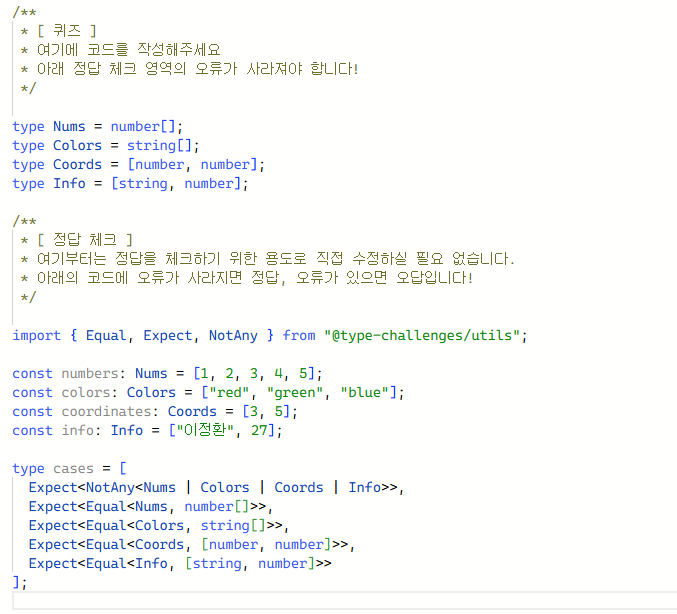Click the "Expect<Equal<Coords, [number, number]>>" line
The width and height of the screenshot is (677, 614).
click(x=191, y=544)
